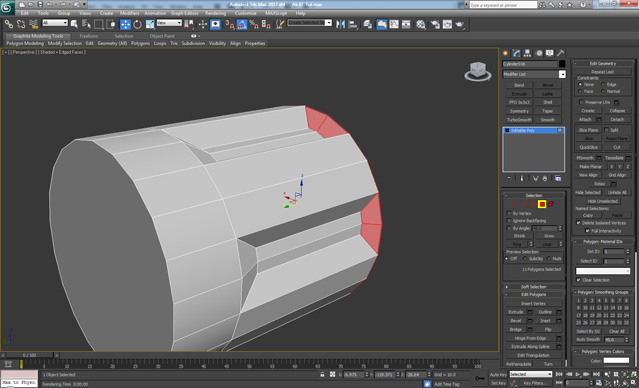The height and width of the screenshot is (388, 639).
Task: Select Edge sub-object level icon
Action: pos(524,204)
